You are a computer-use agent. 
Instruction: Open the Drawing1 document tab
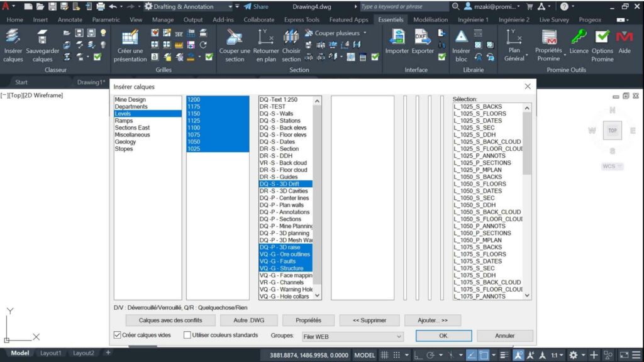91,82
